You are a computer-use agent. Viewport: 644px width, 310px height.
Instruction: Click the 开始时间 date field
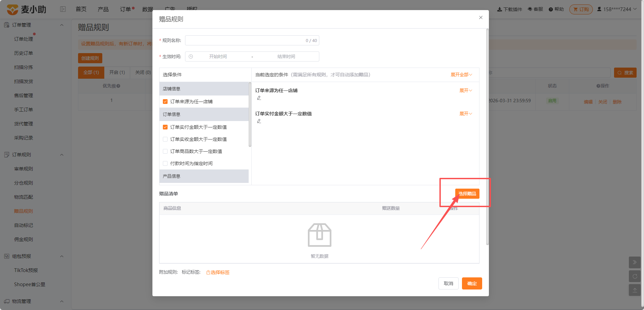click(x=218, y=56)
